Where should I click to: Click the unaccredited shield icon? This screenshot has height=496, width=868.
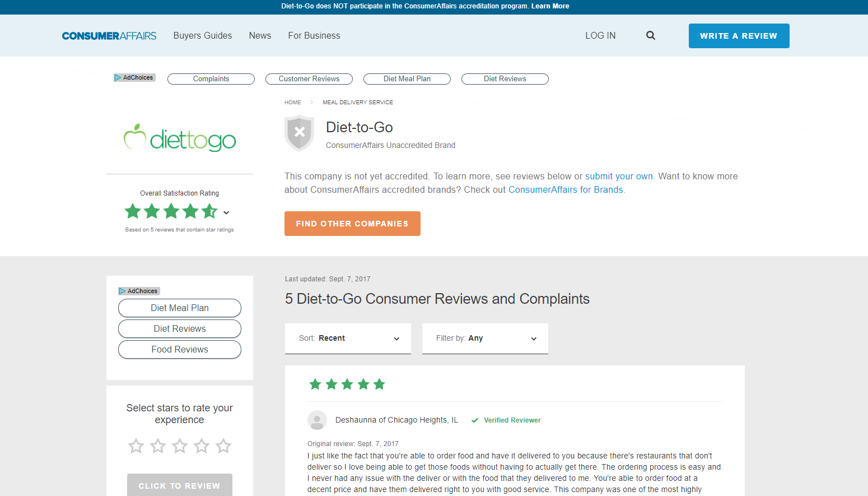[300, 133]
